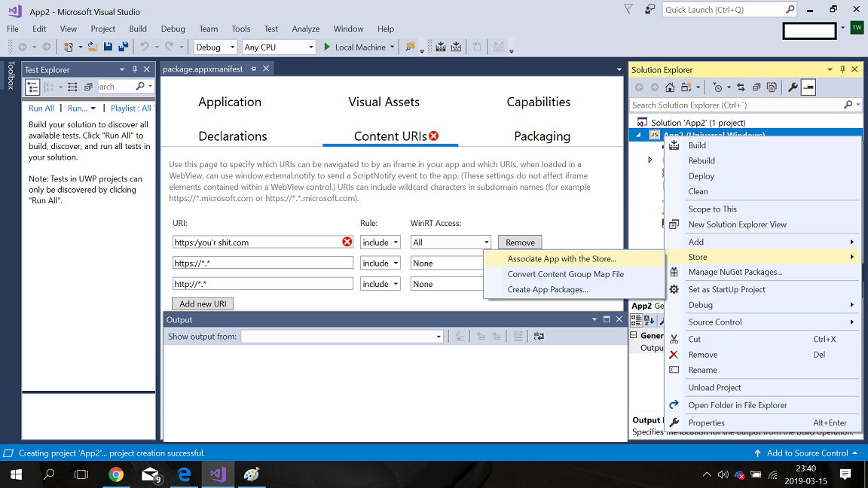The width and height of the screenshot is (868, 488).
Task: Click the Quick Launch search box
Action: click(x=729, y=9)
